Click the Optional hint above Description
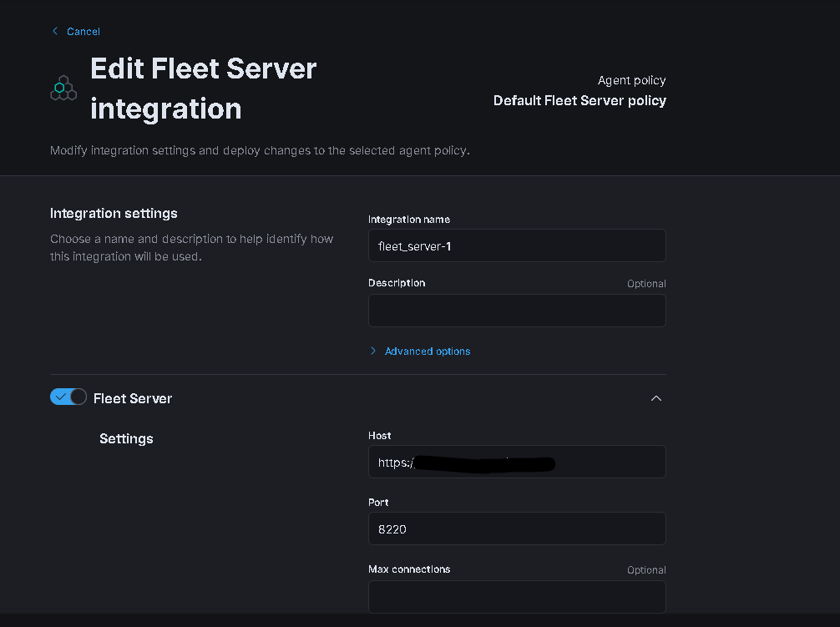The image size is (840, 627). [646, 284]
